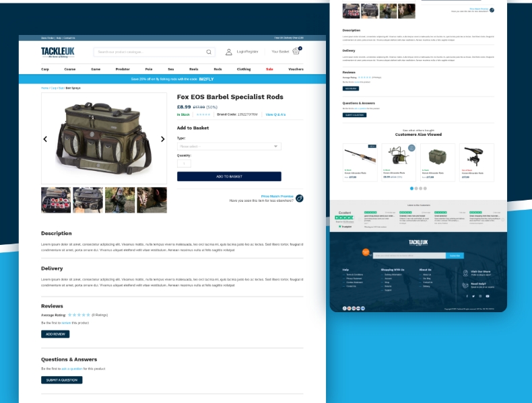532x403 pixels.
Task: Click the Trustpilot logo in the reviews strip
Action: [x=345, y=227]
